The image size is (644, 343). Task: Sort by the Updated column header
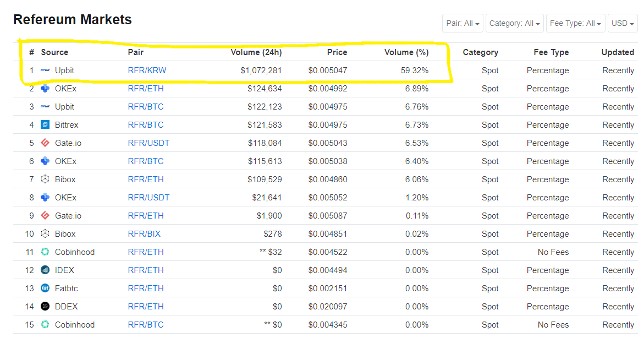[x=618, y=52]
